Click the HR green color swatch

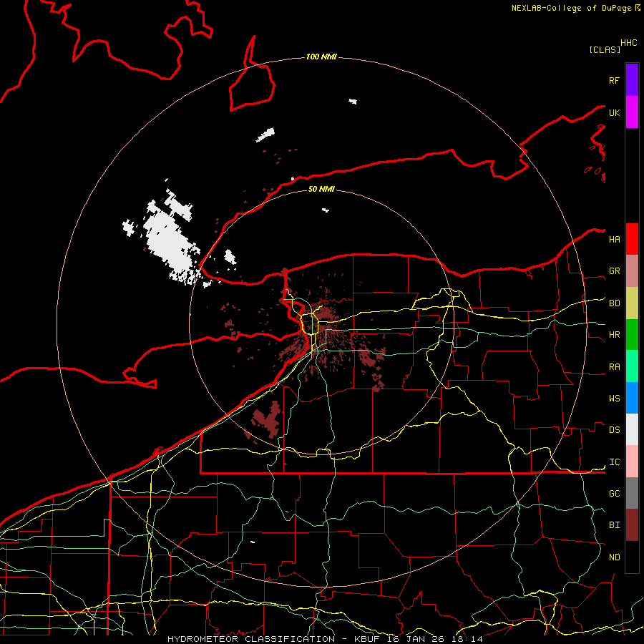pos(632,335)
